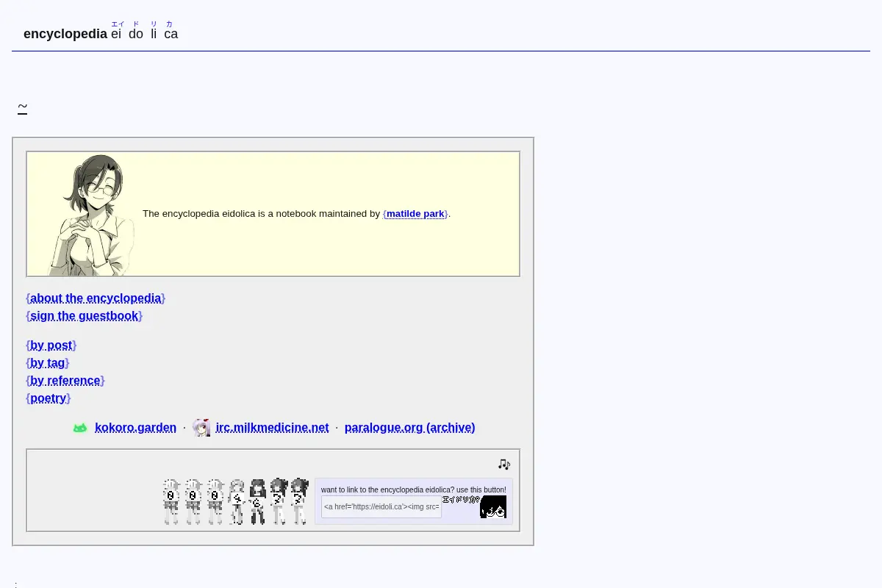Browse entries by post
The height and width of the screenshot is (588, 882).
pyautogui.click(x=51, y=345)
